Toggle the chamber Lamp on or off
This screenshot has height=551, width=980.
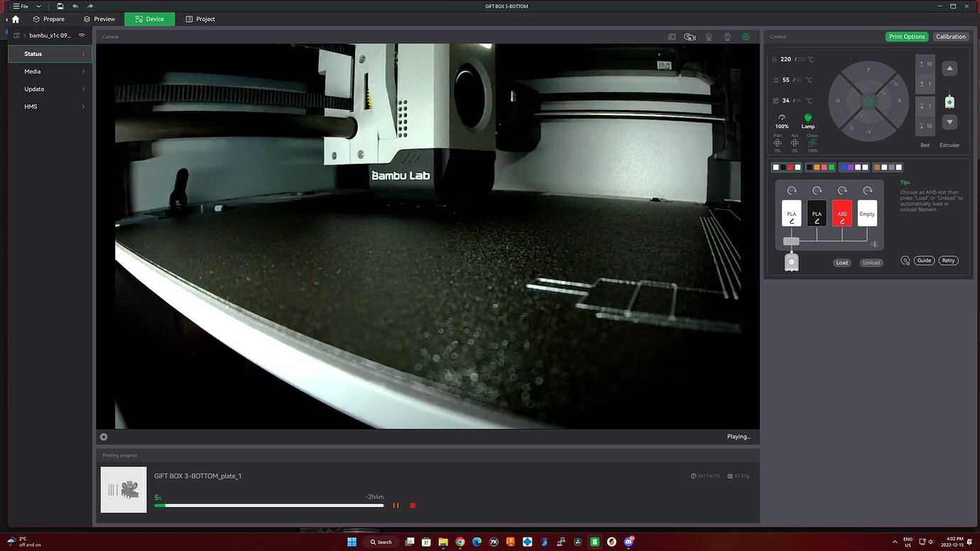pos(808,121)
